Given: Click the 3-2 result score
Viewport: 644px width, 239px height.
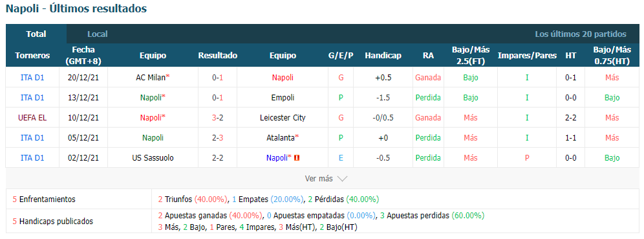Looking at the screenshot, I should tap(218, 118).
